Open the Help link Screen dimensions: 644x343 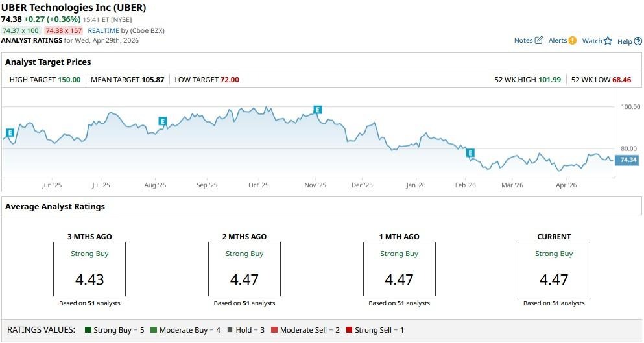point(625,41)
